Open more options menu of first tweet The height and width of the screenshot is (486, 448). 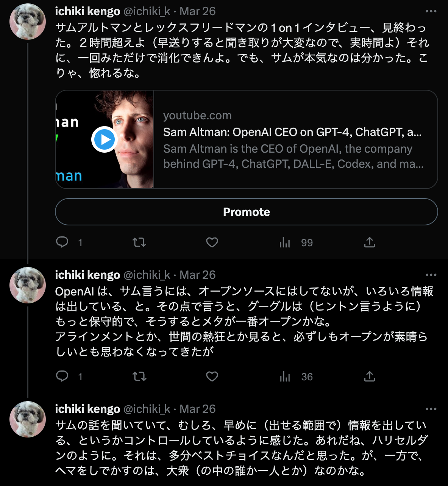(431, 11)
